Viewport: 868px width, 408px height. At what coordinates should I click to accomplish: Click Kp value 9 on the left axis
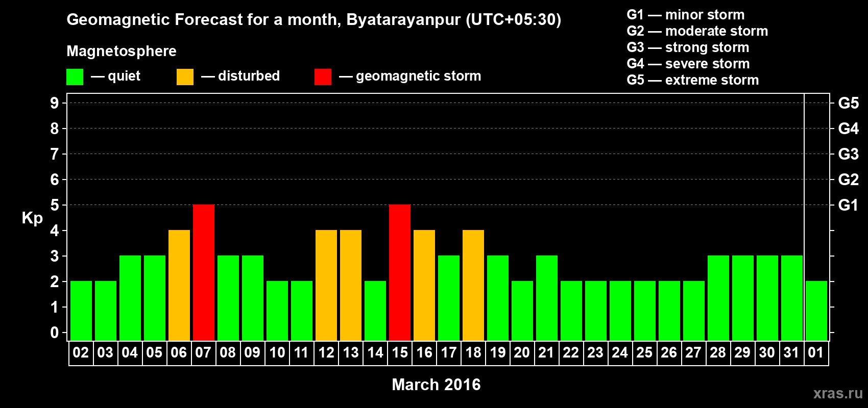click(54, 103)
